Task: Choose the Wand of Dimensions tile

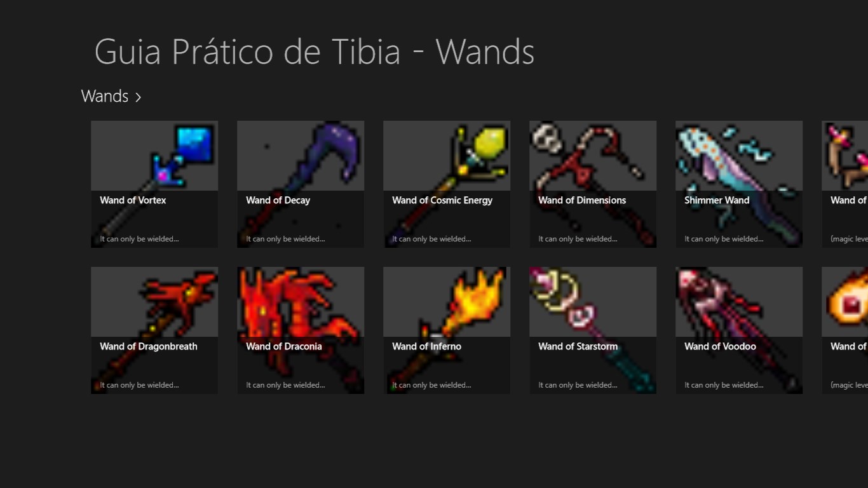Action: (593, 184)
